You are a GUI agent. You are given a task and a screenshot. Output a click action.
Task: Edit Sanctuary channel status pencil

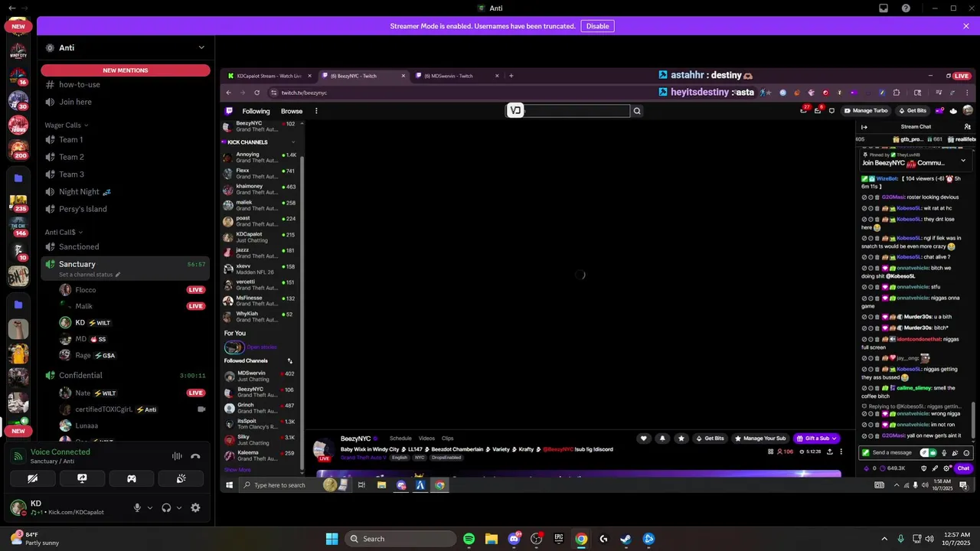[x=118, y=275]
